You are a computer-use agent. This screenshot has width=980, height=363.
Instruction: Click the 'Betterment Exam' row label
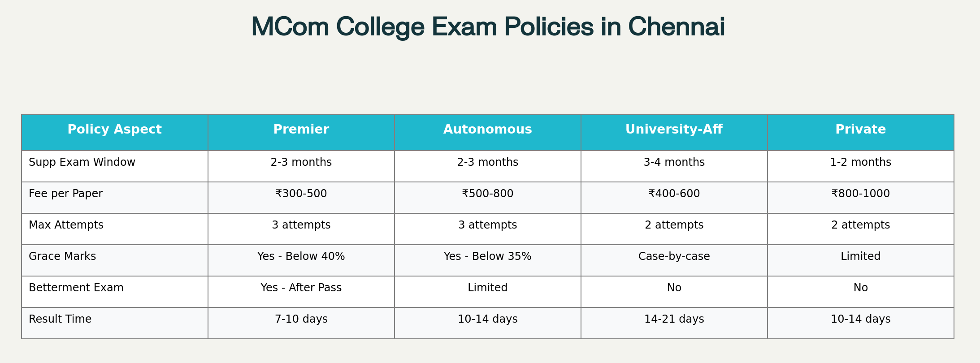(76, 288)
